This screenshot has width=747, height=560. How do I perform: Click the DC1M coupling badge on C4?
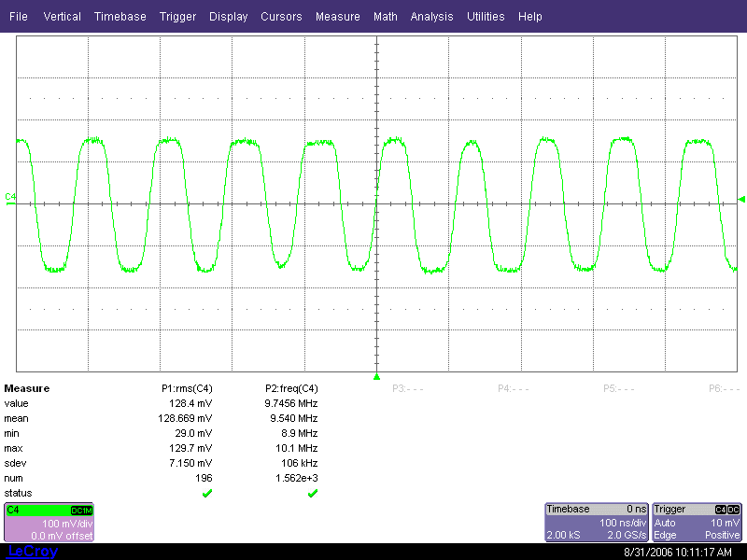81,511
